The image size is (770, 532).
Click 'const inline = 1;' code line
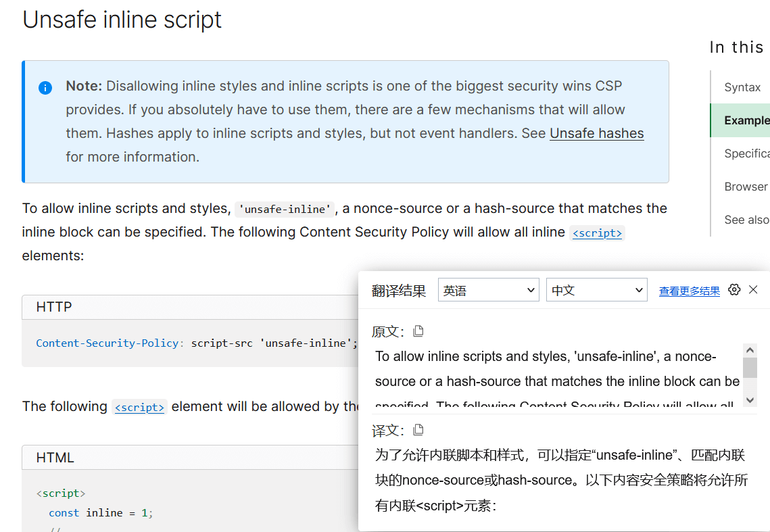pyautogui.click(x=101, y=513)
